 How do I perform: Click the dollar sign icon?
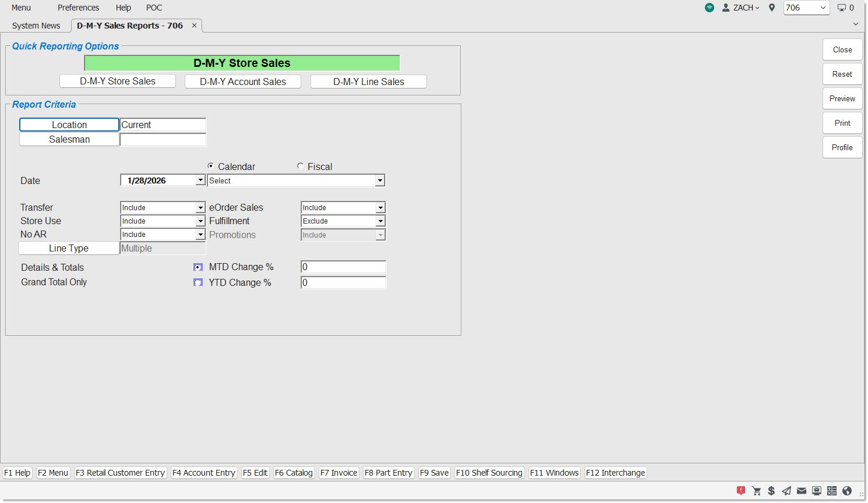(771, 491)
